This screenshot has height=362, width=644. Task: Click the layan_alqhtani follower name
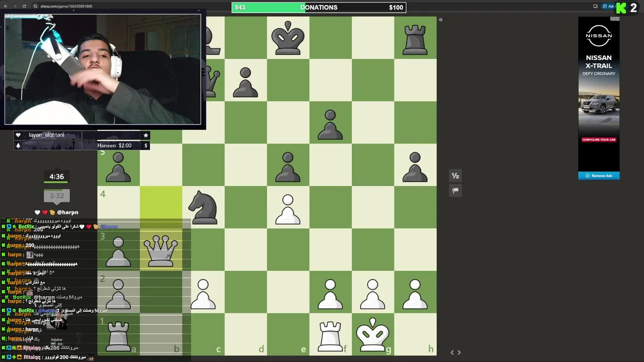tap(46, 135)
